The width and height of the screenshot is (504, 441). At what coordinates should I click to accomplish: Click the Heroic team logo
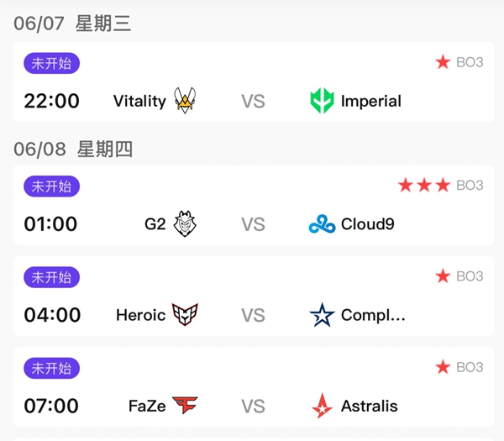[185, 314]
